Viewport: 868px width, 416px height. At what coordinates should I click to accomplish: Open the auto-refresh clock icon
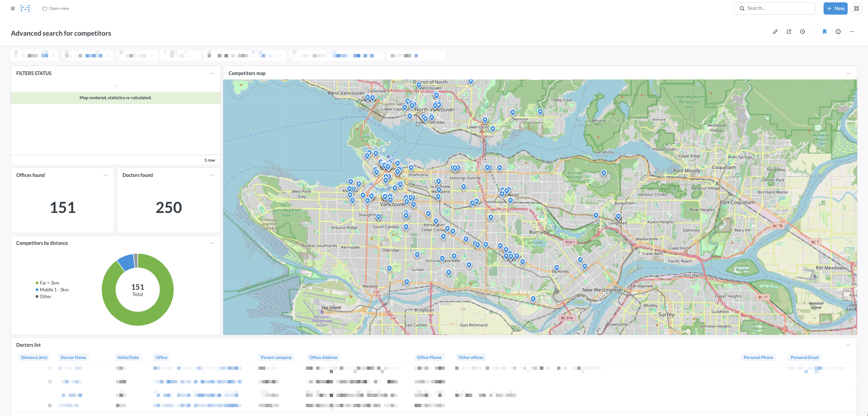click(803, 32)
